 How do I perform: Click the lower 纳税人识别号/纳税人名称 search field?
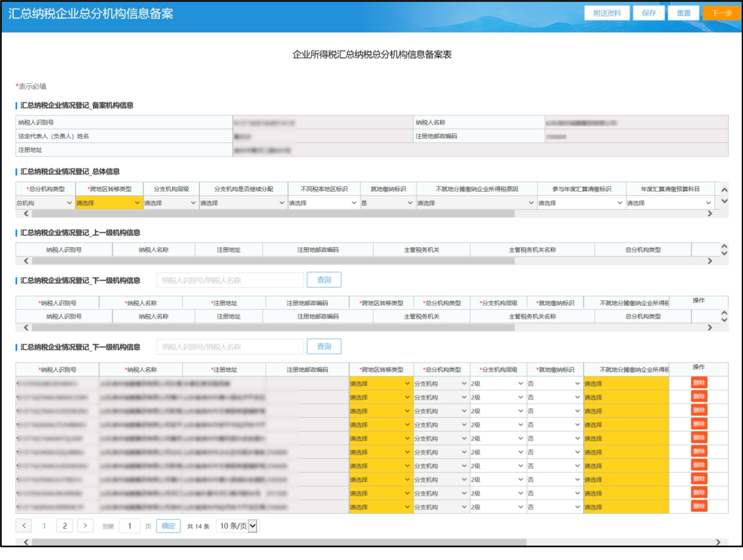pos(230,347)
